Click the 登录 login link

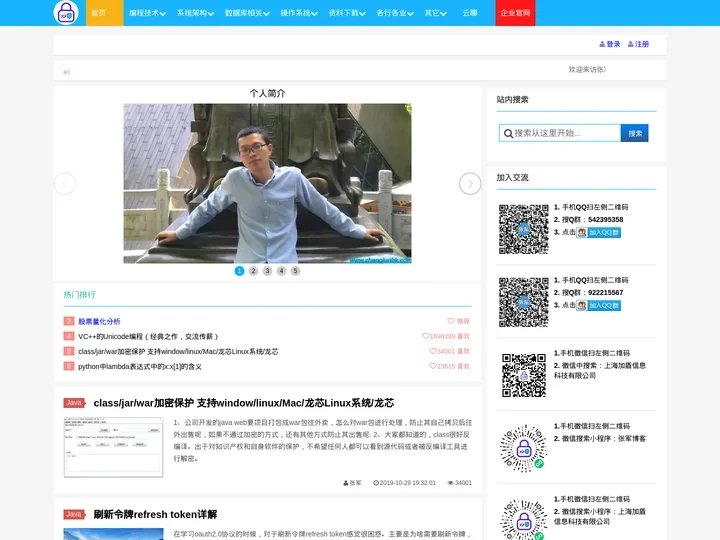click(x=610, y=44)
